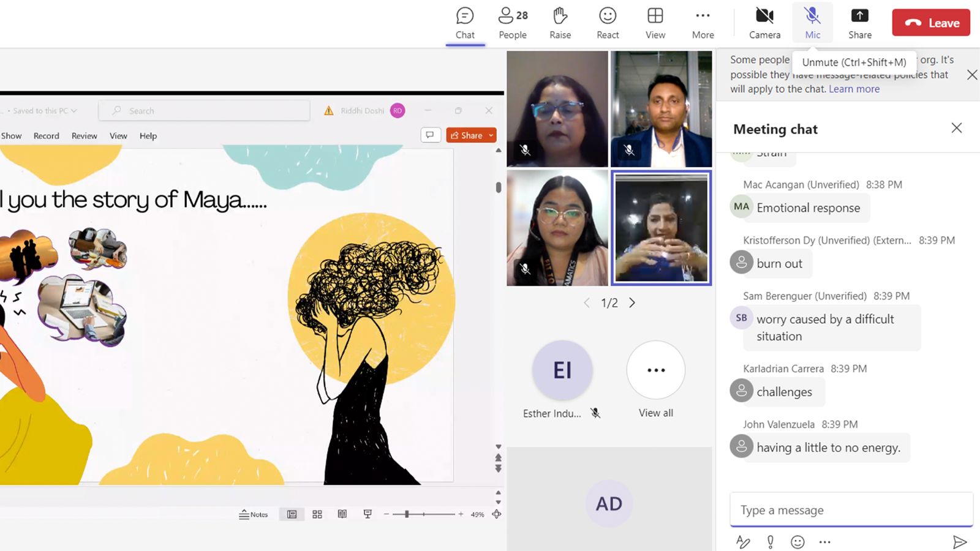The width and height of the screenshot is (980, 551).
Task: Open the React emoji menu
Action: (608, 23)
